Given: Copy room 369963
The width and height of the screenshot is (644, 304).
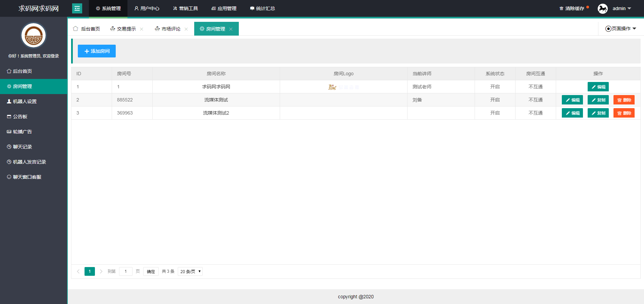Looking at the screenshot, I should pyautogui.click(x=598, y=113).
